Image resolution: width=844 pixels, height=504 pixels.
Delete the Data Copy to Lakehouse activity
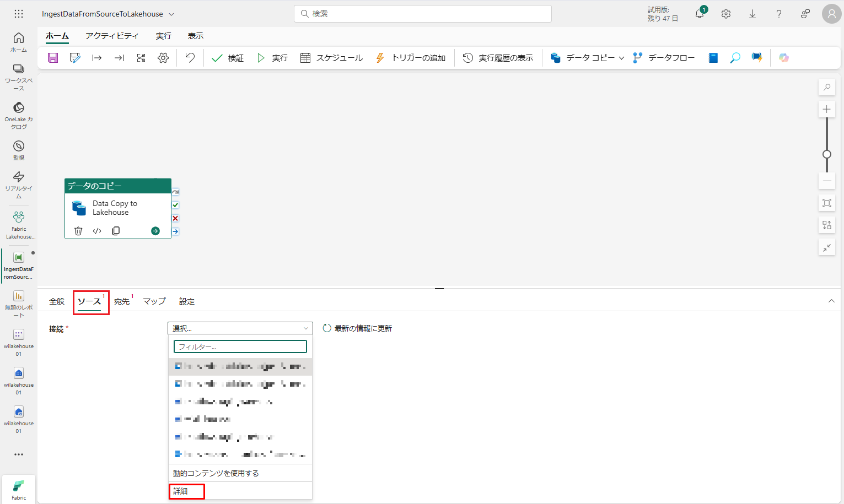click(78, 231)
